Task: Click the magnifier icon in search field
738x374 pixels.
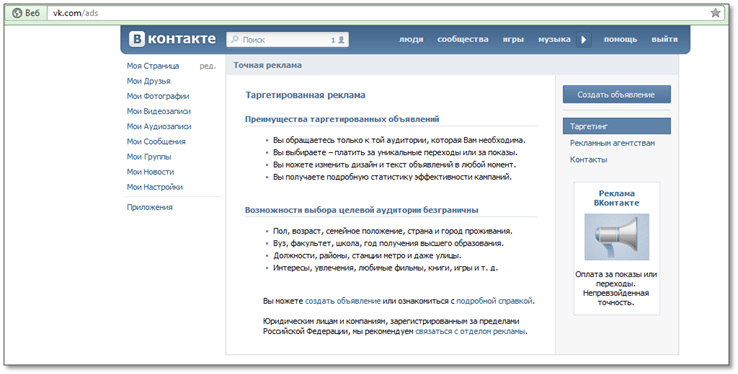Action: tap(235, 40)
